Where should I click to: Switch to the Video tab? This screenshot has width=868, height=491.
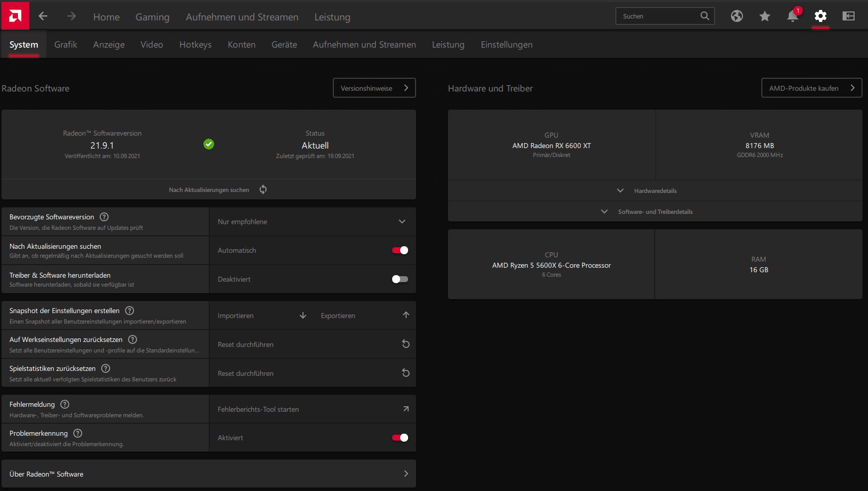(x=152, y=44)
